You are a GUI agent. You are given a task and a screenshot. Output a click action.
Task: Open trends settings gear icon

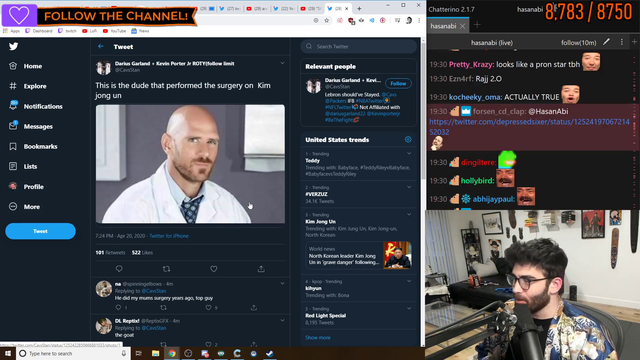[408, 140]
